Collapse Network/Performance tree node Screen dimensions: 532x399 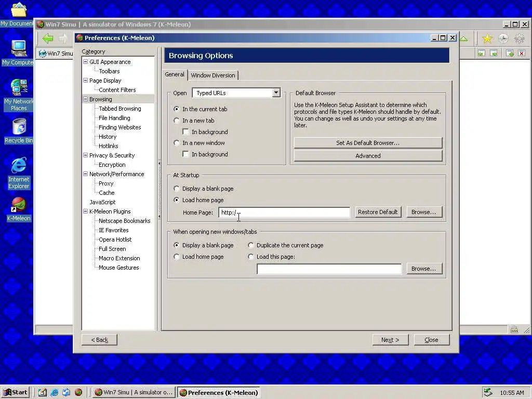86,174
